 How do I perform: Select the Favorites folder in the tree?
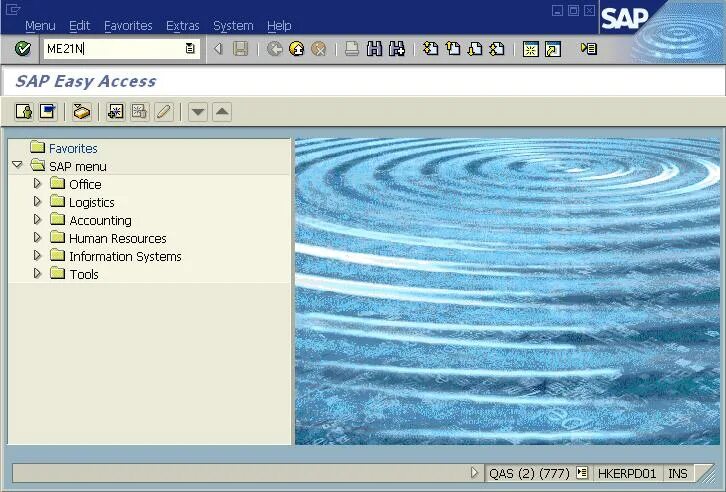point(73,149)
